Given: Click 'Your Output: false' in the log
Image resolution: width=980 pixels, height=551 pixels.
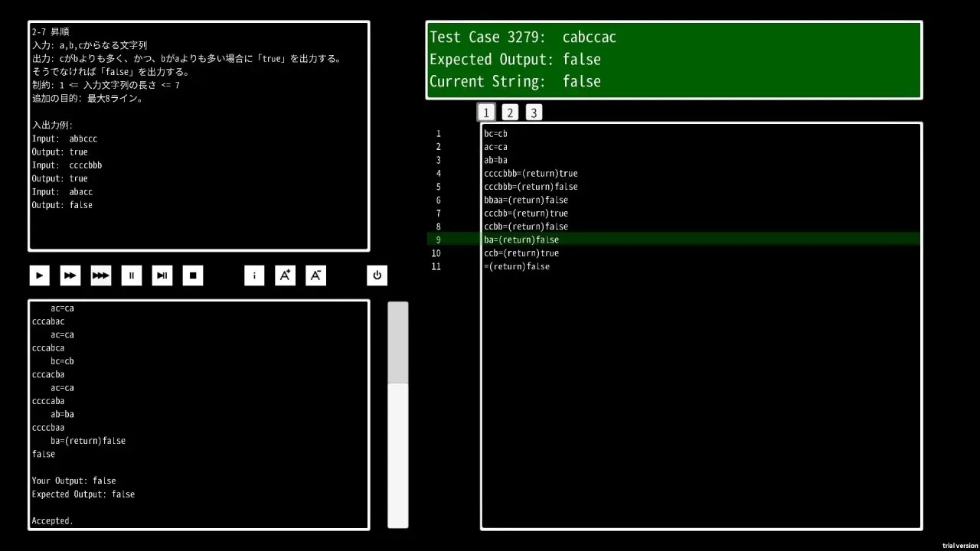Looking at the screenshot, I should (74, 481).
